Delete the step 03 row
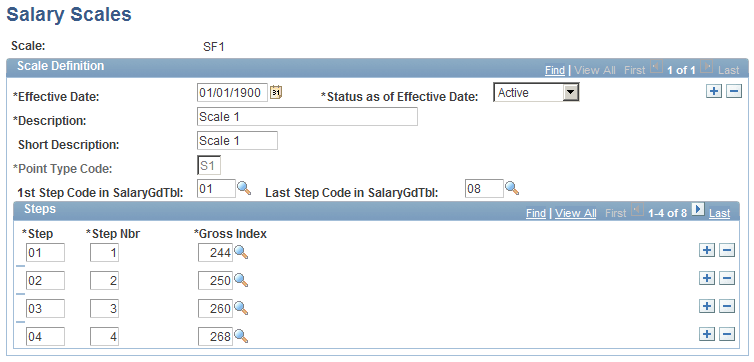 point(727,306)
